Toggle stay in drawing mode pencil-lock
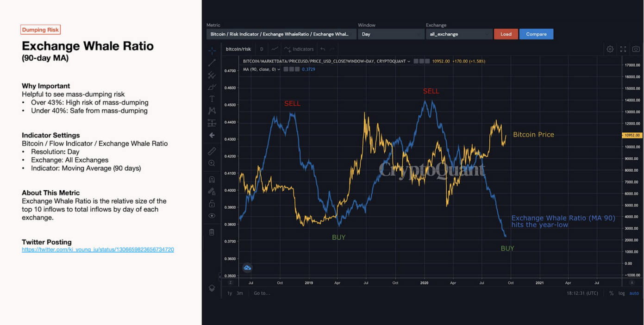Viewport: 644px width, 325px height. (212, 191)
